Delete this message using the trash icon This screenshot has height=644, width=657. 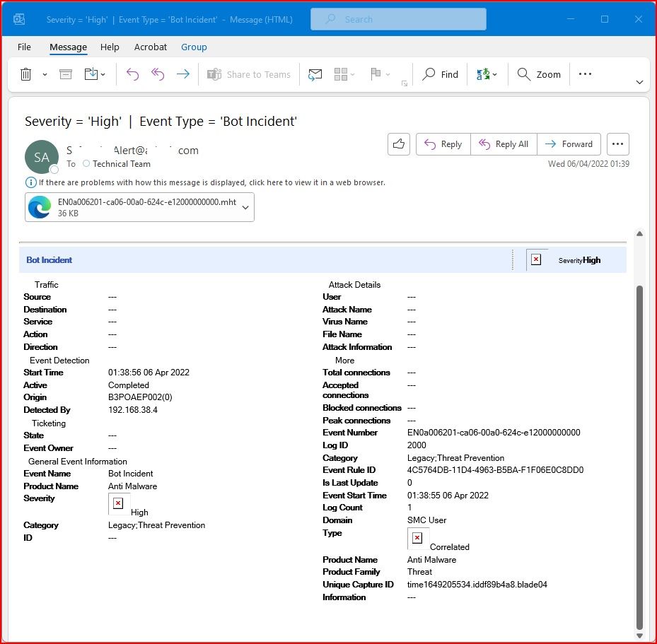[26, 74]
